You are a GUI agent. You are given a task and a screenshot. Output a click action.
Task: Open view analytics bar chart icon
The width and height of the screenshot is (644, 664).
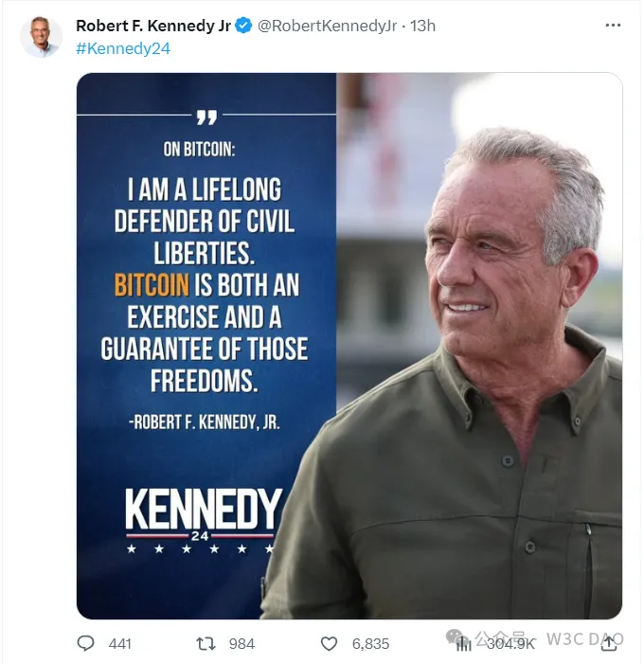(464, 643)
